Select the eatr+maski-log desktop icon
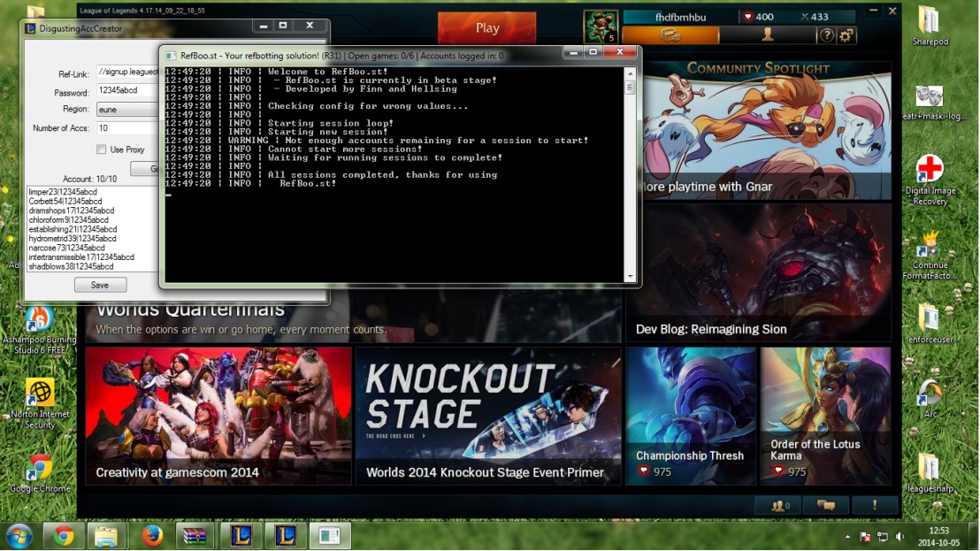This screenshot has width=980, height=551. coord(930,102)
